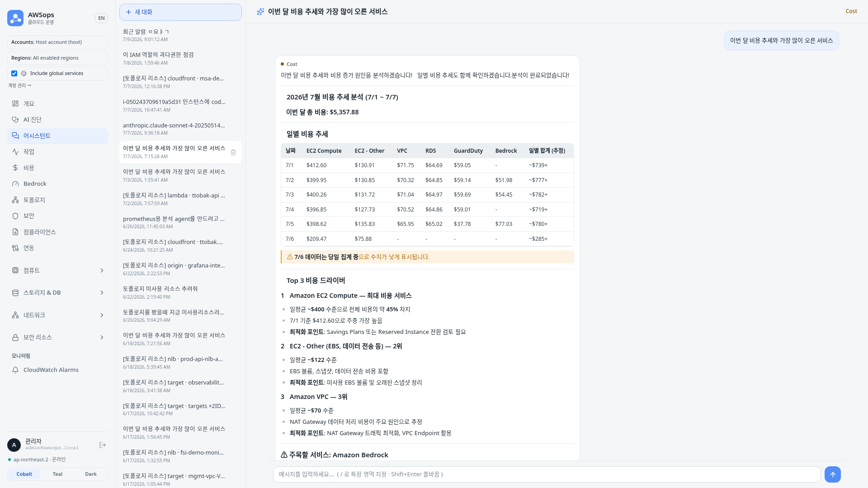Open the cloudfront · msa-de conversation
This screenshot has height=488, width=868.
(x=180, y=82)
